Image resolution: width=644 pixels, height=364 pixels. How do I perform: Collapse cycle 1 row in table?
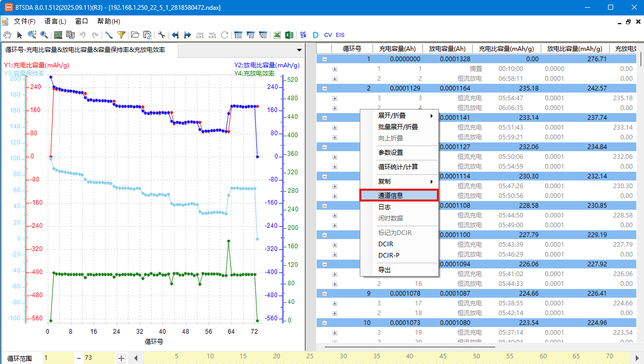(324, 59)
